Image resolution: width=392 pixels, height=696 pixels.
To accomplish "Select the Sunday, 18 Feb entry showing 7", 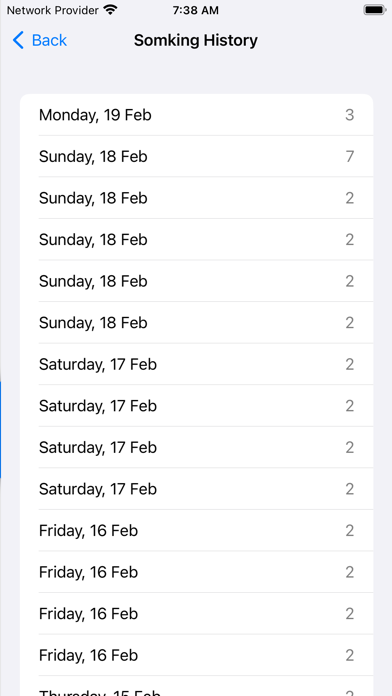I will click(x=196, y=156).
